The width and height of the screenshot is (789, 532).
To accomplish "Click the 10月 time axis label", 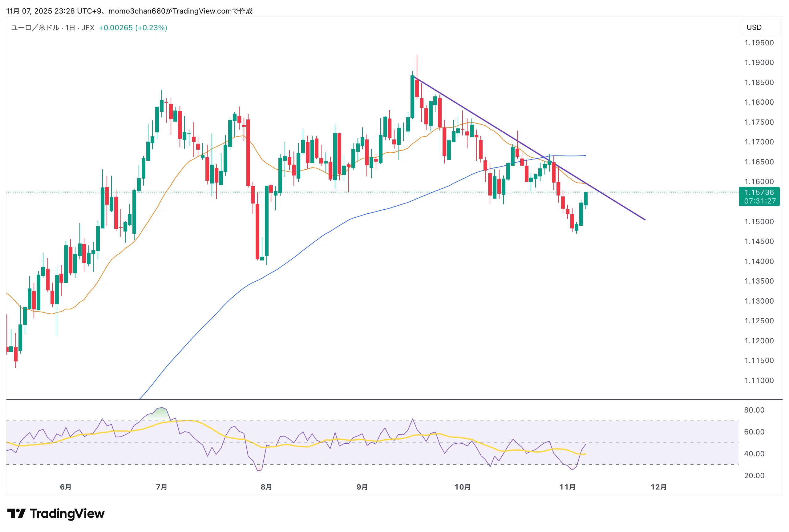I will 463,487.
